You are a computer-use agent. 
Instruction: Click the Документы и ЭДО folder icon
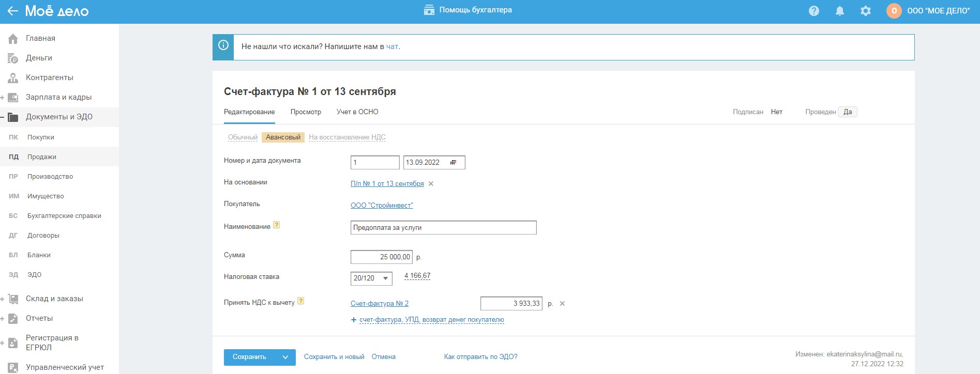(13, 117)
